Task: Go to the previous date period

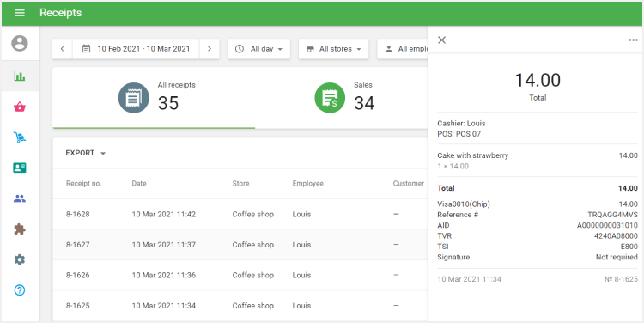Action: (62, 49)
